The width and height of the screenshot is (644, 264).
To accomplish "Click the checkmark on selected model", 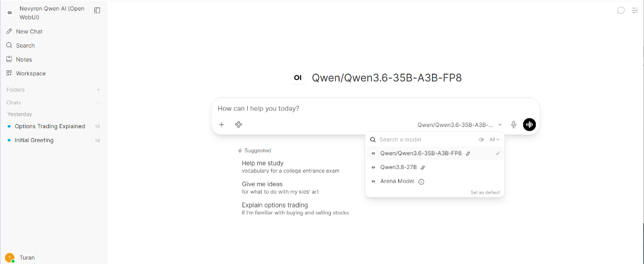I will tap(498, 153).
